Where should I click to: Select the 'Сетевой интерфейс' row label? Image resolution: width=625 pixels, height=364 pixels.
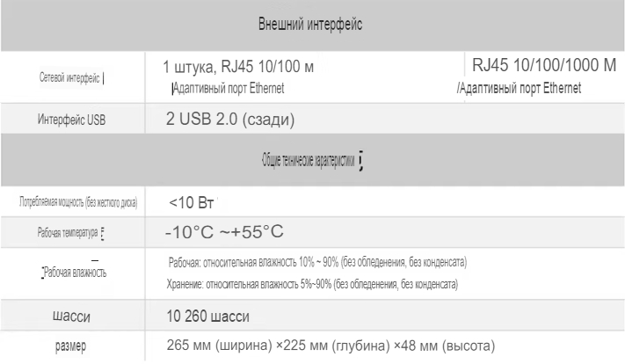tap(69, 77)
